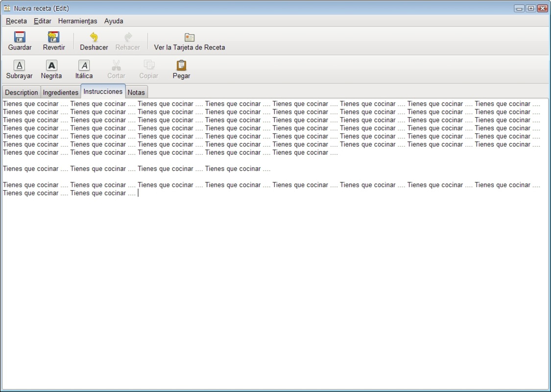Open Ver la Tarjeta de Receta
This screenshot has width=551, height=392.
pos(190,41)
